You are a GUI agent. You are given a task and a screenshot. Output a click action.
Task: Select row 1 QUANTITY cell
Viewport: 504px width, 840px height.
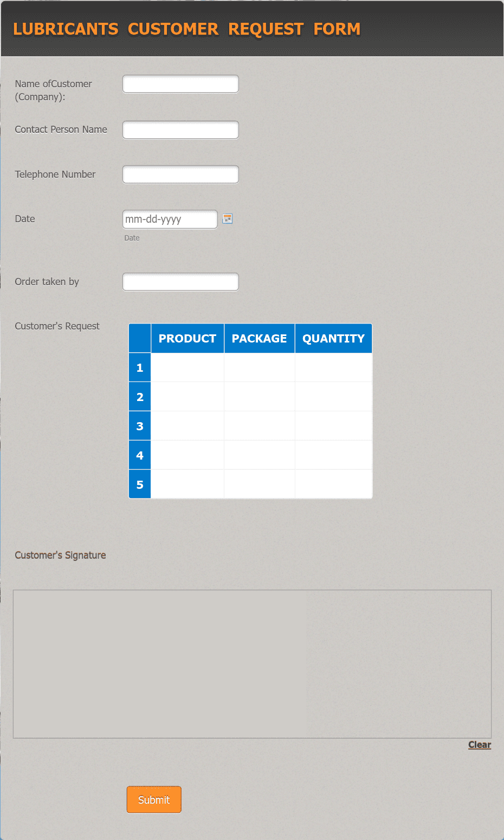point(334,367)
